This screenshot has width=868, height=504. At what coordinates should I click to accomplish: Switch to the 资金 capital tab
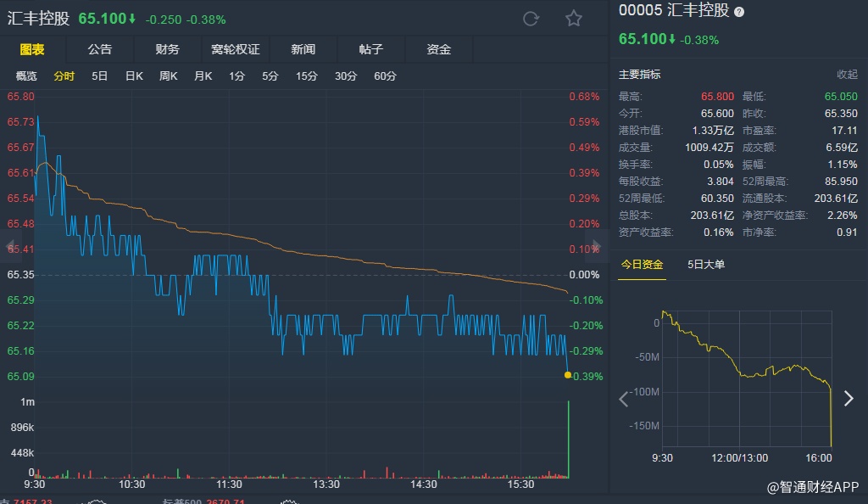tap(439, 49)
